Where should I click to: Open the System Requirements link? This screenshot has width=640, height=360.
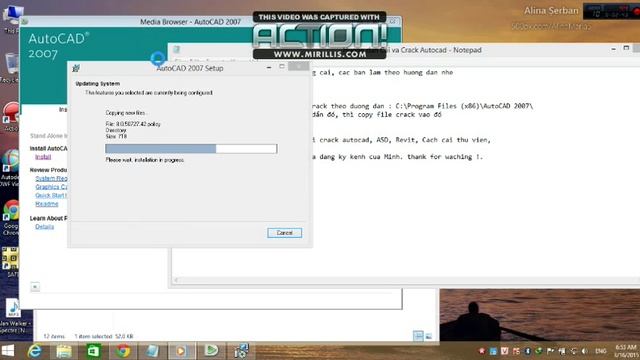(x=51, y=178)
